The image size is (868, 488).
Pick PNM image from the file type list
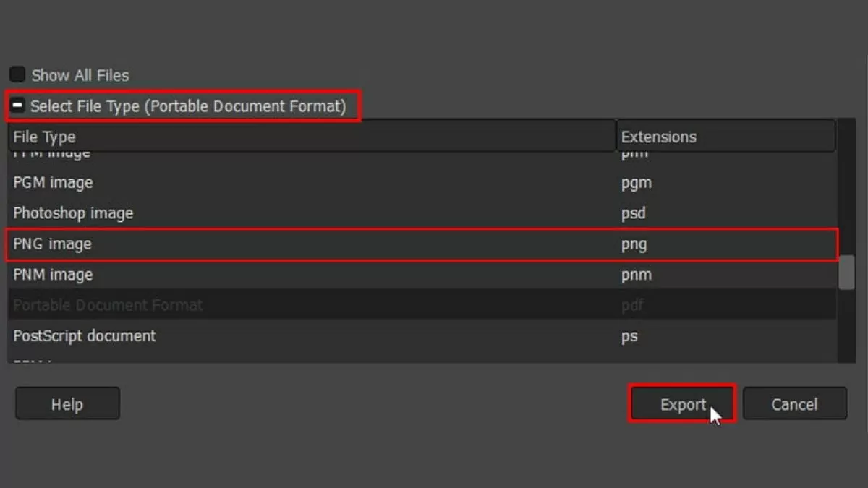tap(53, 275)
